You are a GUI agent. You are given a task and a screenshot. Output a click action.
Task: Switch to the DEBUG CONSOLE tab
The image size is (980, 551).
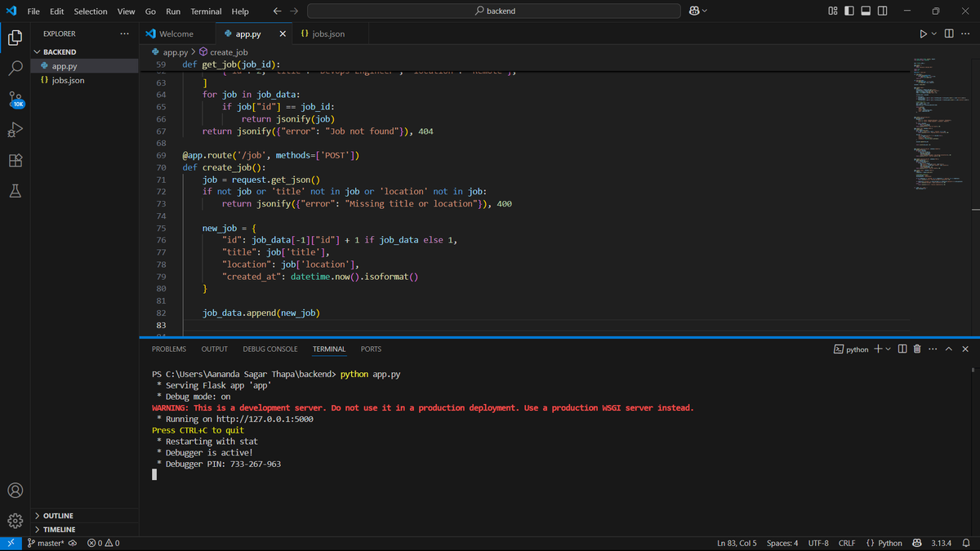point(270,349)
